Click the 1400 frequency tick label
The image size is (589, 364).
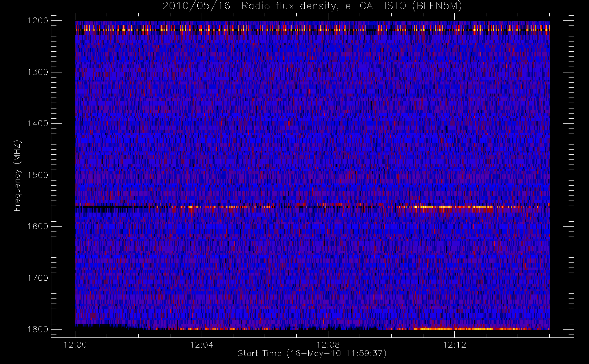click(x=38, y=123)
